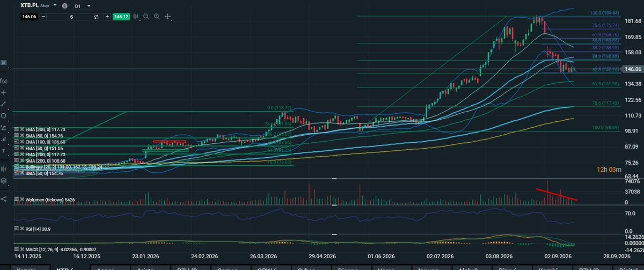Click the 78.6 (175.74) Fibonacci level label
Image resolution: width=644 pixels, height=270 pixels.
(605, 25)
